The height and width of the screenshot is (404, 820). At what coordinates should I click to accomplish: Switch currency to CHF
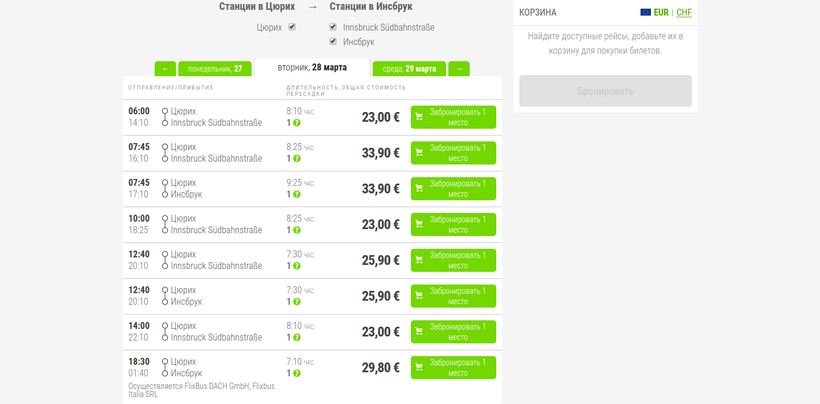tap(684, 13)
